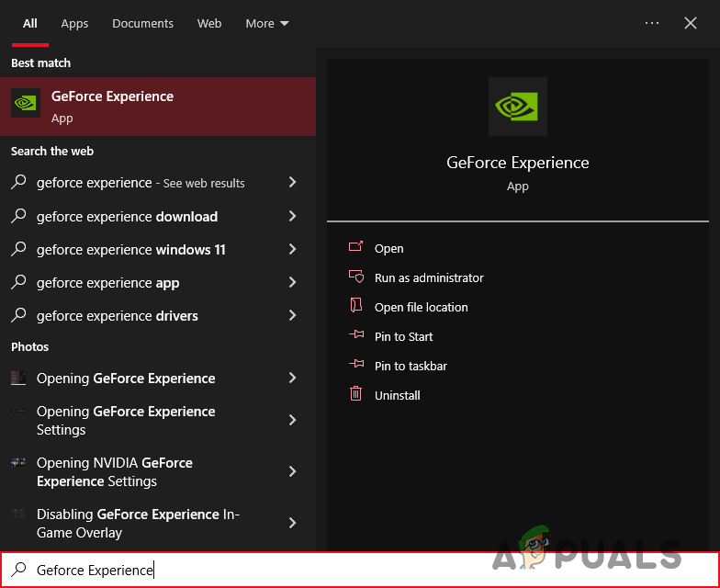The image size is (720, 588).
Task: Expand 'Opening NVIDIA GeForce Experience Settings' arrow
Action: (x=292, y=471)
